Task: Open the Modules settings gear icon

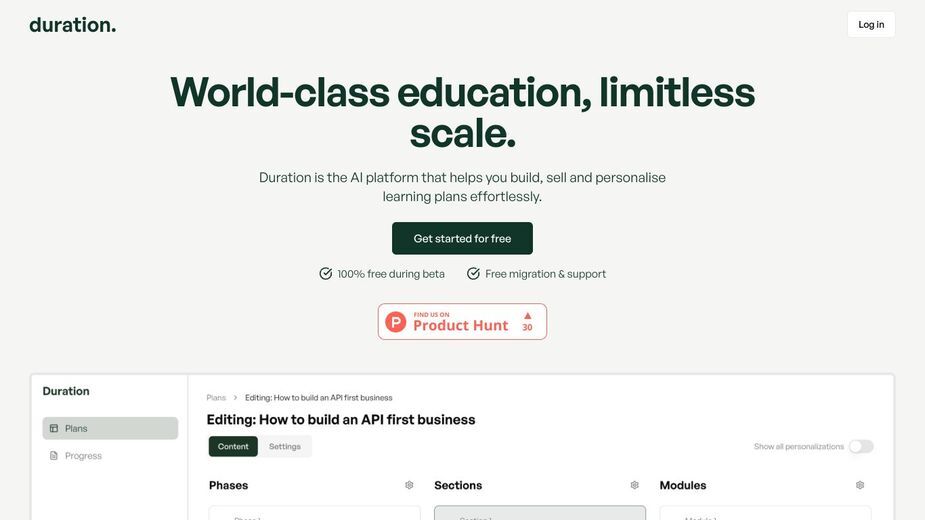Action: click(860, 485)
